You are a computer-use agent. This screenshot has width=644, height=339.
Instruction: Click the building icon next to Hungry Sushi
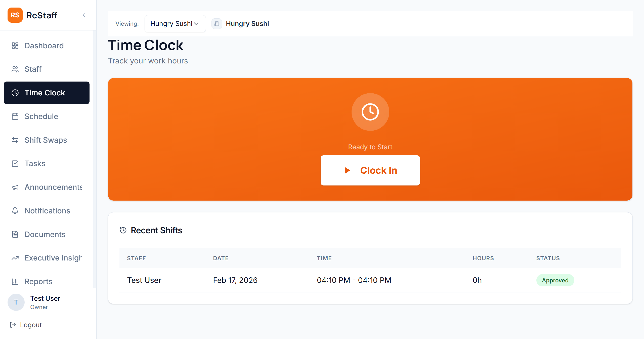217,23
